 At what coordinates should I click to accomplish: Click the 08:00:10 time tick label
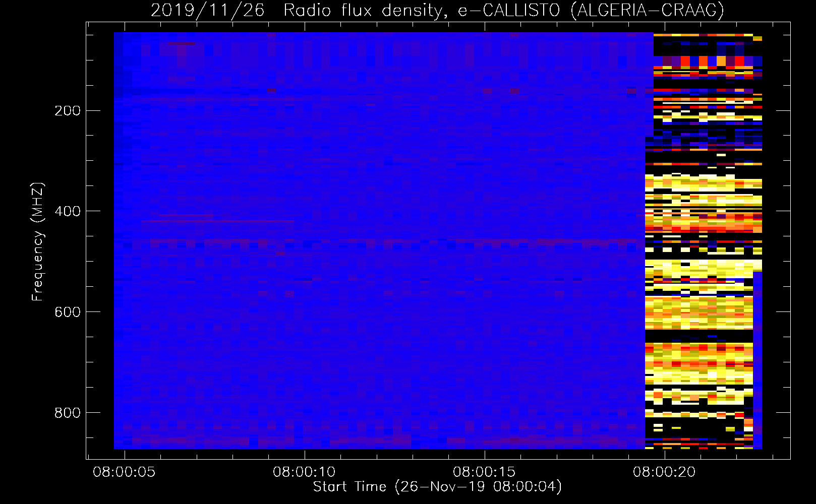coord(304,472)
